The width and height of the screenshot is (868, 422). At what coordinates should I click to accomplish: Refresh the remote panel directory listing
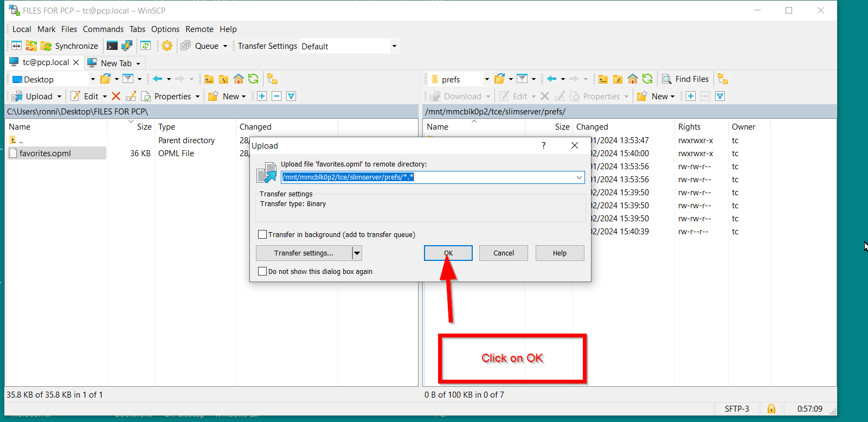point(647,79)
